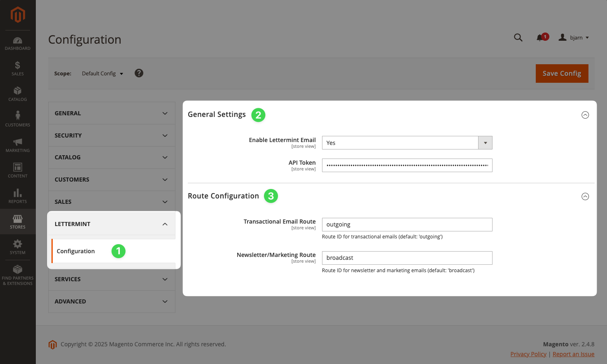
Task: Open the Enable Lettermint Email dropdown
Action: coord(407,143)
